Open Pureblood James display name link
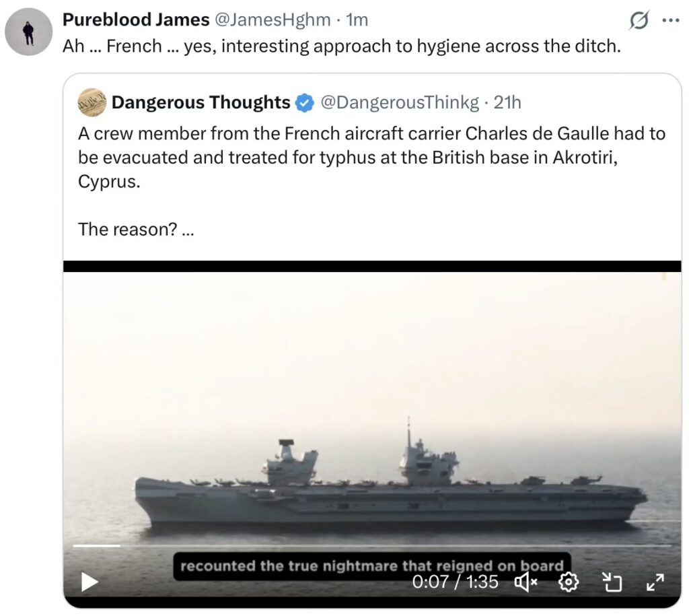 point(135,20)
